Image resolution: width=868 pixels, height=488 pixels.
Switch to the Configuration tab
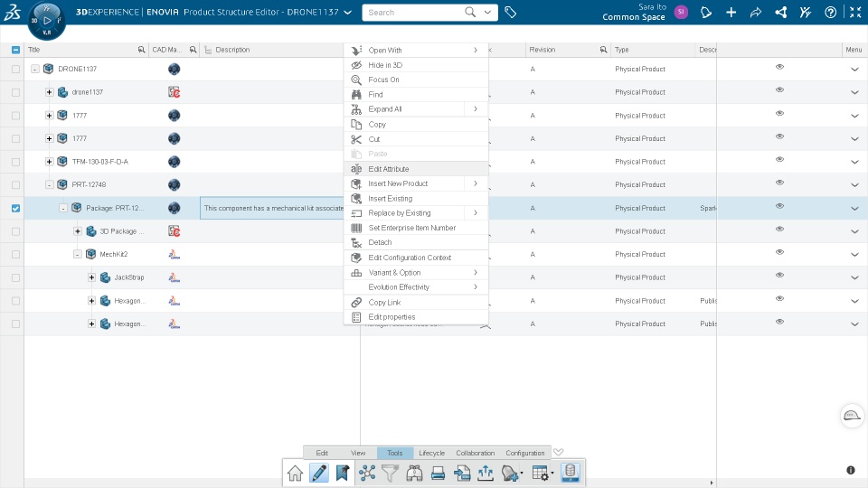(x=524, y=453)
